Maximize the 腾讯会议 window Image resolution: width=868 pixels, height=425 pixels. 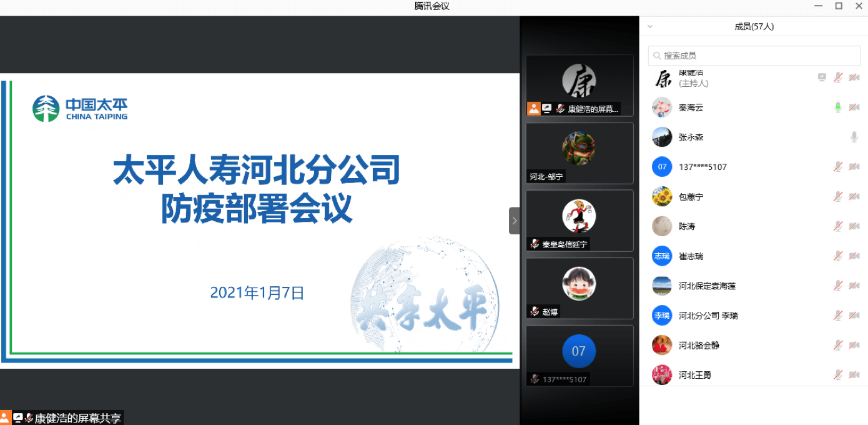(x=839, y=6)
